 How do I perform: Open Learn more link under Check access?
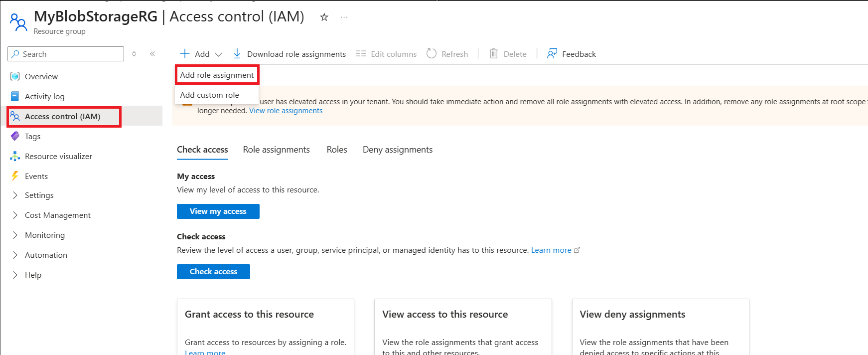pyautogui.click(x=551, y=250)
